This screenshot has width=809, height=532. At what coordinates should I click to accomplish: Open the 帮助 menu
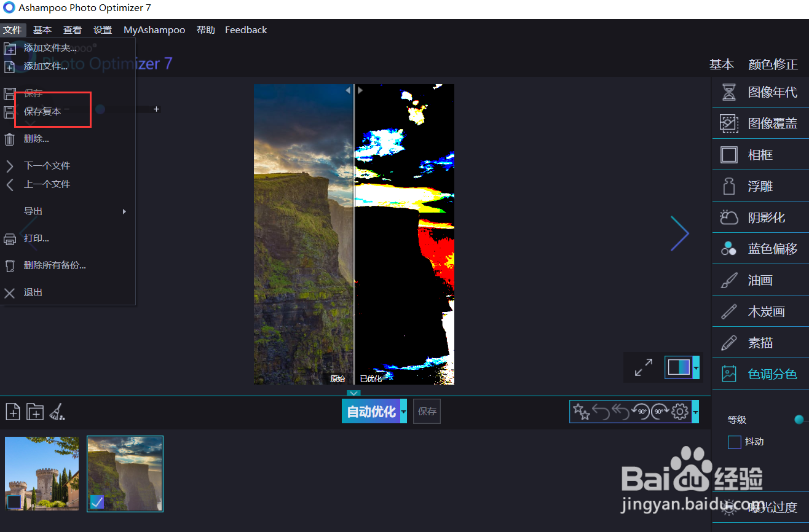pyautogui.click(x=206, y=29)
